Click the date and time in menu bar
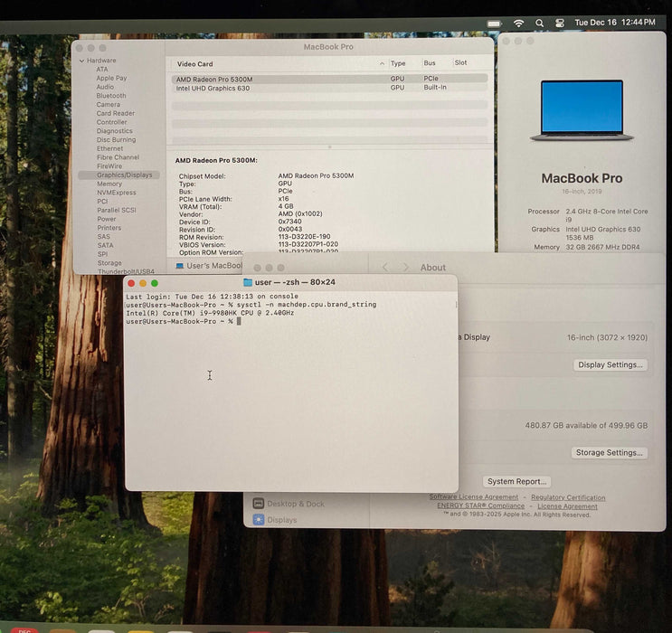This screenshot has height=633, width=672. click(x=615, y=23)
